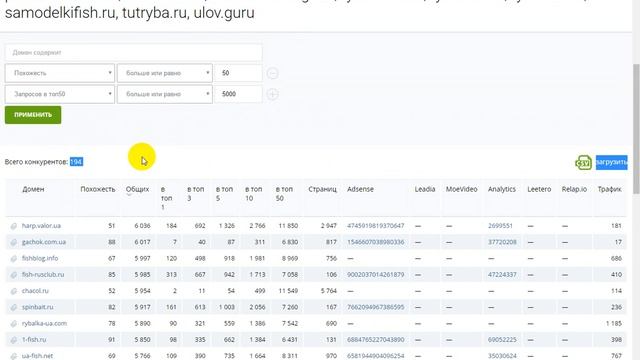This screenshot has width=640, height=360.
Task: Sort by the в топ 5 column header
Action: point(224,194)
